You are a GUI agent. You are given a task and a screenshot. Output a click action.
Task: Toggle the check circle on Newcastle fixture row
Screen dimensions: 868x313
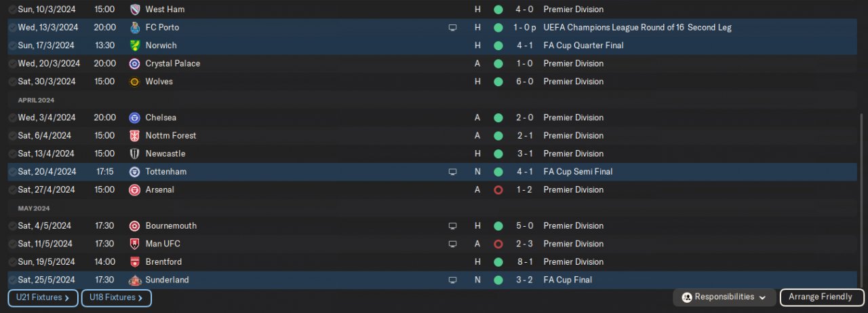[12, 153]
